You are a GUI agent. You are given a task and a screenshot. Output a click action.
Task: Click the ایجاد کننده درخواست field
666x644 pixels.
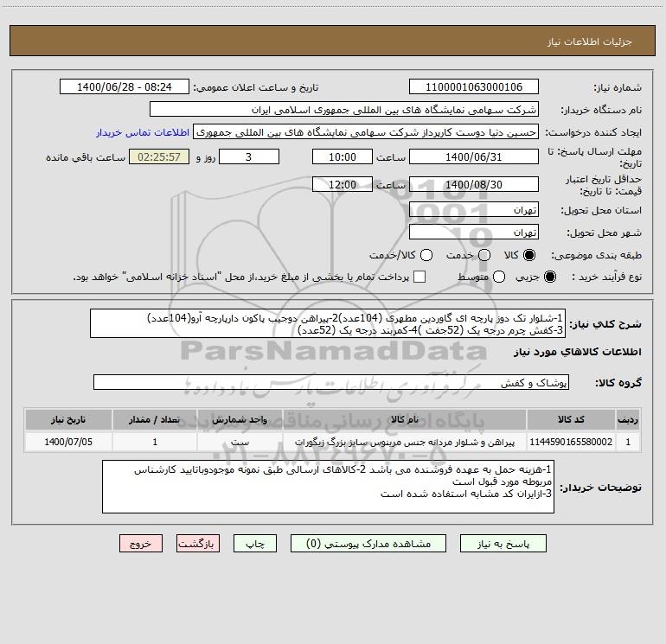click(366, 132)
